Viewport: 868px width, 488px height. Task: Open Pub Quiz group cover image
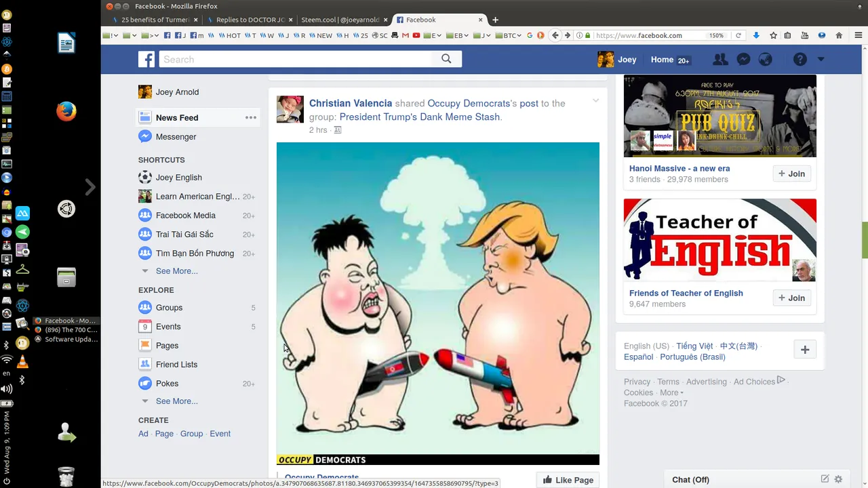pos(720,116)
